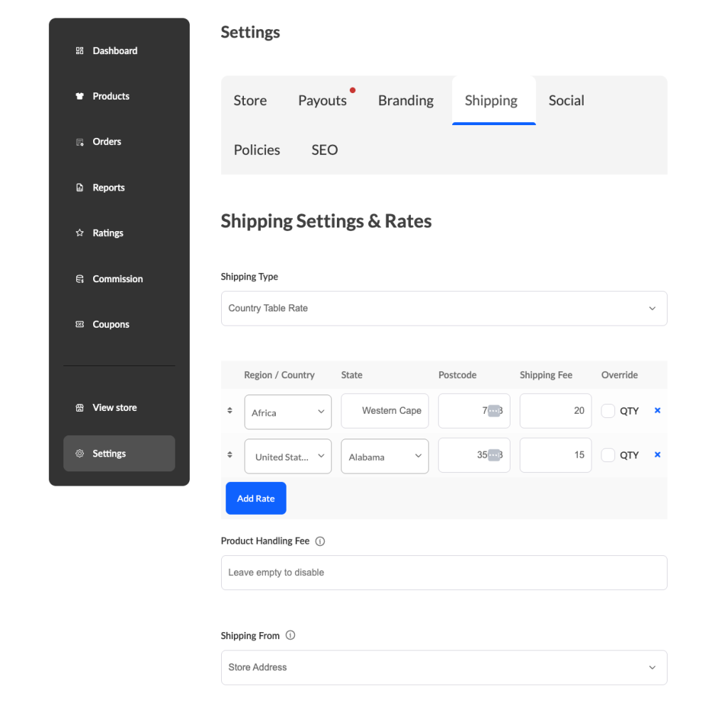Go to Products in sidebar
Screen dimensions: 728x706
[x=111, y=96]
